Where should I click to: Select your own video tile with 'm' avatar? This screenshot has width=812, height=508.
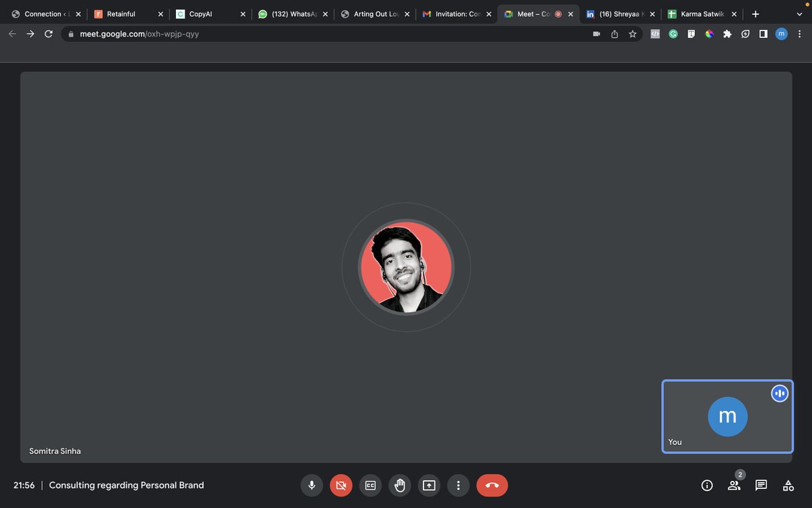click(727, 417)
